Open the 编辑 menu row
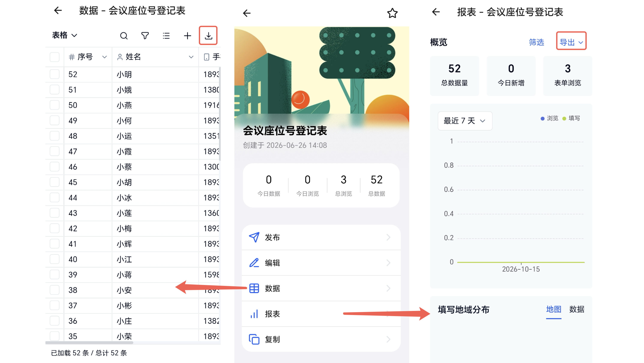 (321, 263)
